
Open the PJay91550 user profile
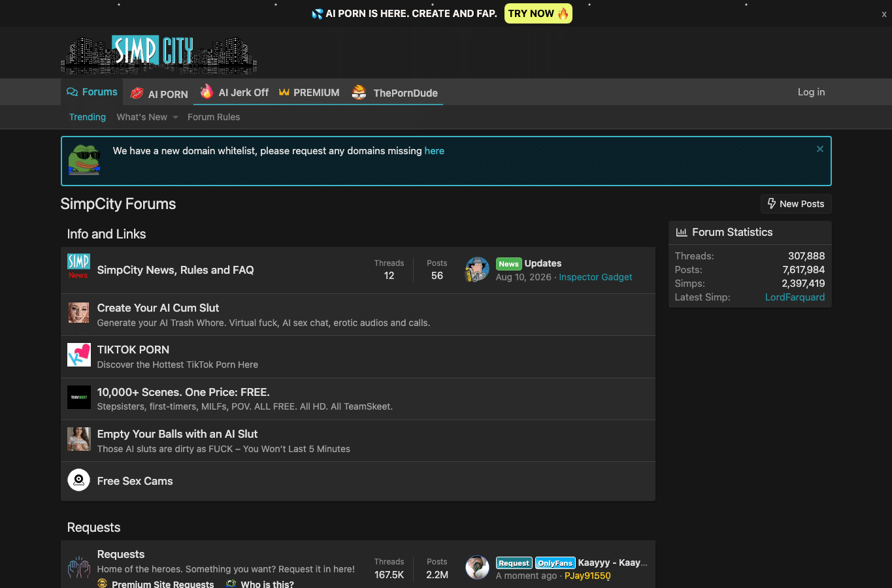pyautogui.click(x=587, y=576)
